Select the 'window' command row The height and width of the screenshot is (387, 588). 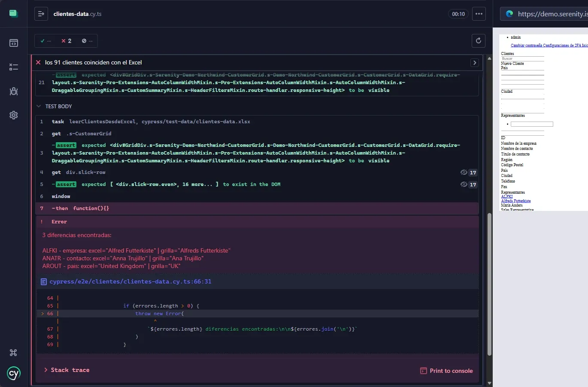(257, 196)
